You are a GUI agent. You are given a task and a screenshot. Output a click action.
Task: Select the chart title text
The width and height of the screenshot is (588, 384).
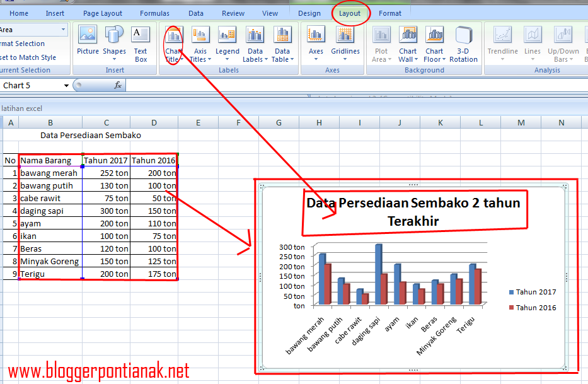coord(413,212)
